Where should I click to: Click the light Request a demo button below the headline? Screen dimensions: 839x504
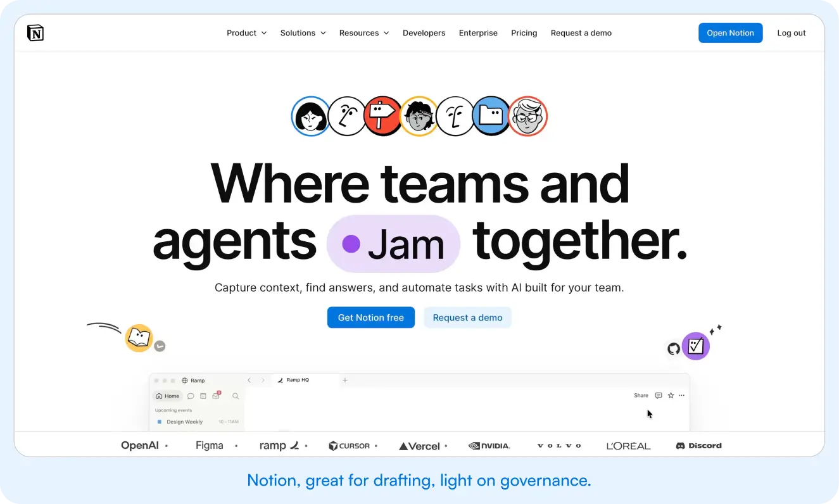click(x=468, y=317)
